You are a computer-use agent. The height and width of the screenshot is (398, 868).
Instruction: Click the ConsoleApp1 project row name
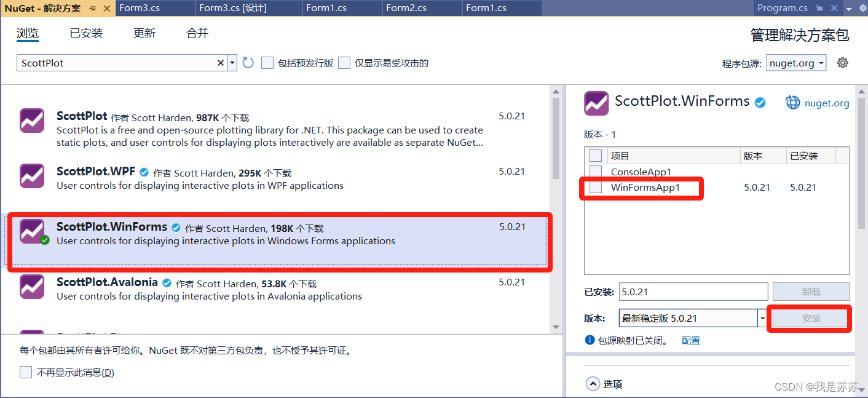pyautogui.click(x=641, y=172)
